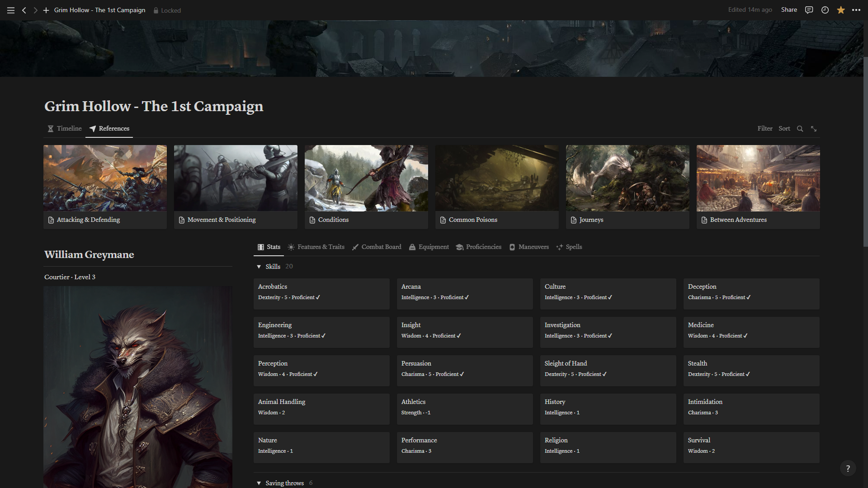Open the three-dots page menu
Screen dimensions: 868x488
click(856, 10)
